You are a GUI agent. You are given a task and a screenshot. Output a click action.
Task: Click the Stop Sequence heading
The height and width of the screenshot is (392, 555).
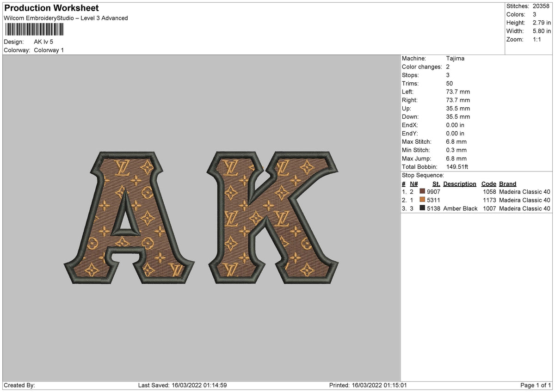[423, 175]
